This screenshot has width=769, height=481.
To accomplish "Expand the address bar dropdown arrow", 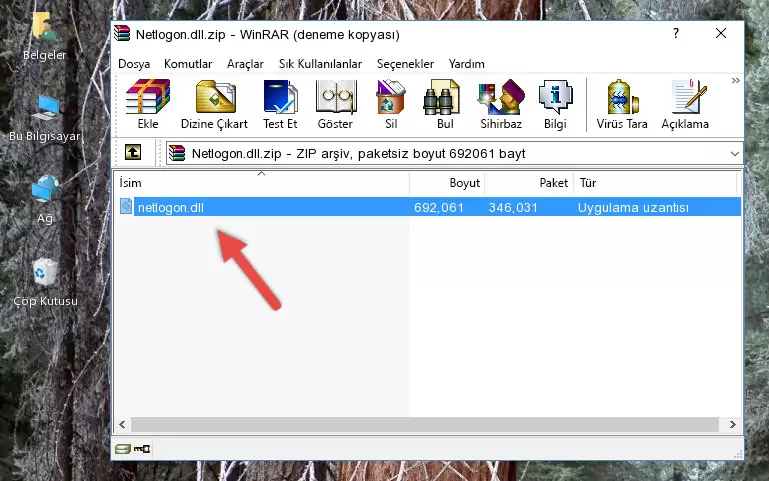I will (x=734, y=154).
